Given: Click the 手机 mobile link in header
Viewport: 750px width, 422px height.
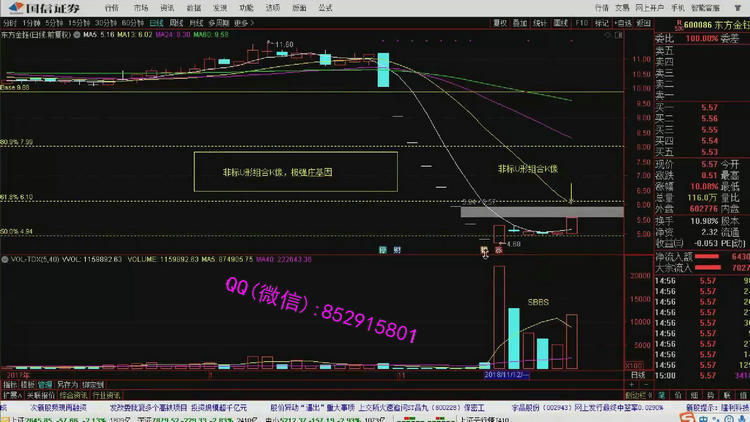Looking at the screenshot, I should click(680, 7).
